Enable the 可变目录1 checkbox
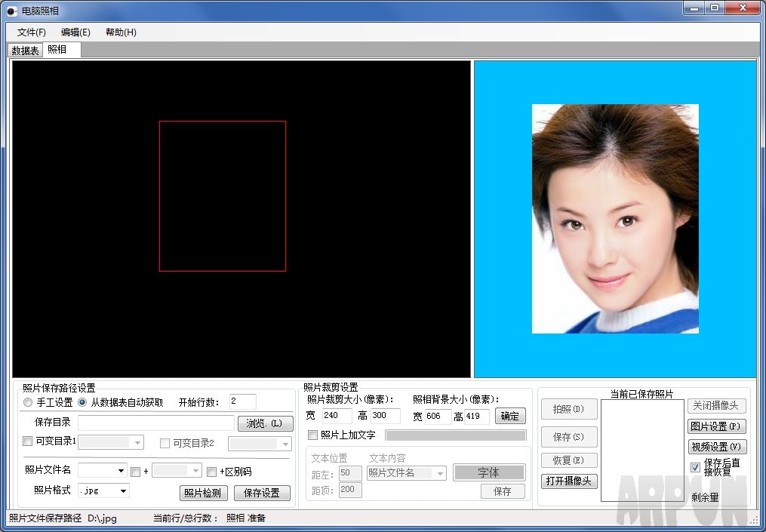The image size is (766, 532). pos(28,441)
